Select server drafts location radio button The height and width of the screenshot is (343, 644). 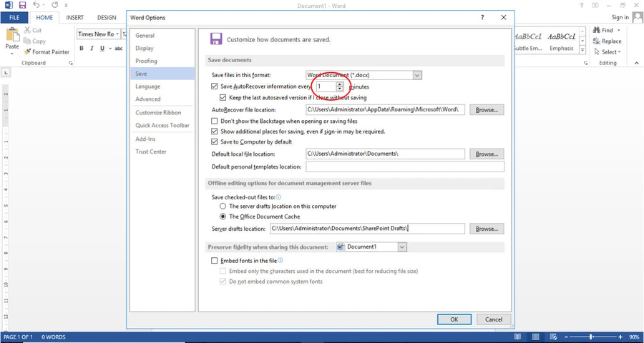click(x=223, y=207)
